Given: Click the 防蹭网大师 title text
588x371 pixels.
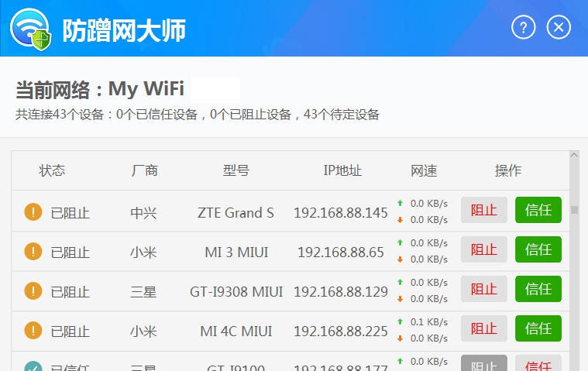Looking at the screenshot, I should point(124,30).
